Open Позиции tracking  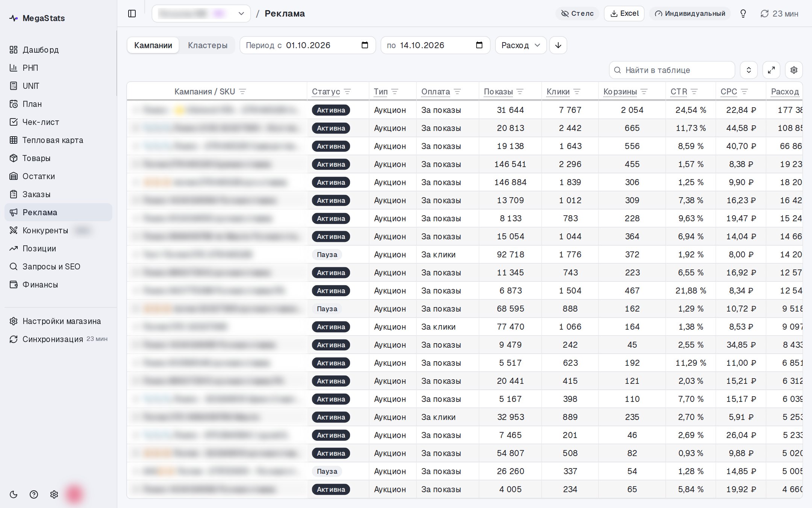[58, 248]
